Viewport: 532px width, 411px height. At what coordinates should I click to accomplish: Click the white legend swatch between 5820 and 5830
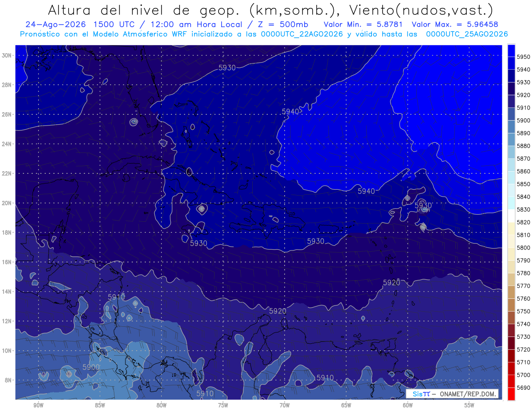point(511,215)
